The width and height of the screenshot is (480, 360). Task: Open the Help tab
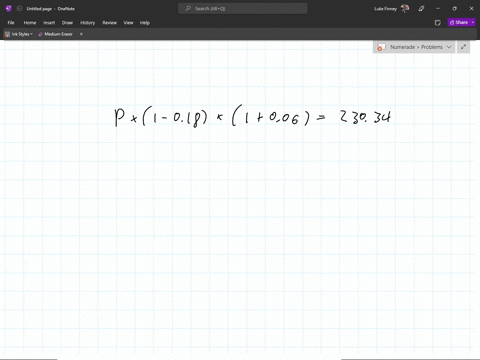click(145, 23)
